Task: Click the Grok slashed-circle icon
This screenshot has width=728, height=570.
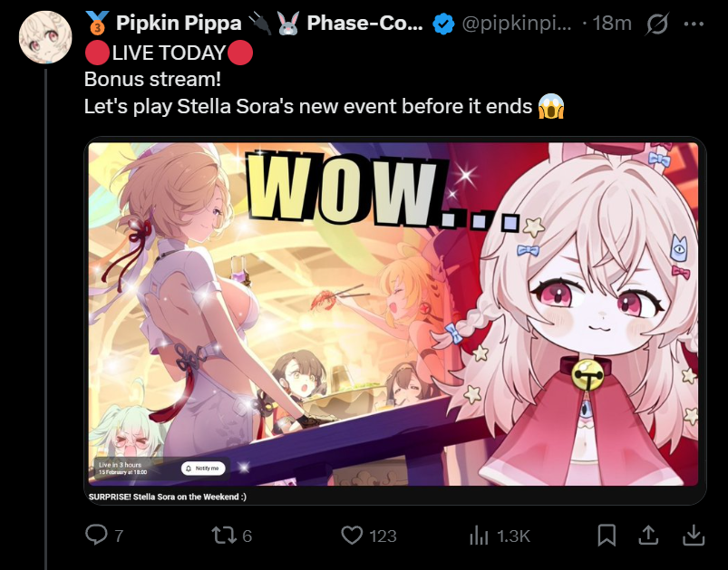Action: 657,24
